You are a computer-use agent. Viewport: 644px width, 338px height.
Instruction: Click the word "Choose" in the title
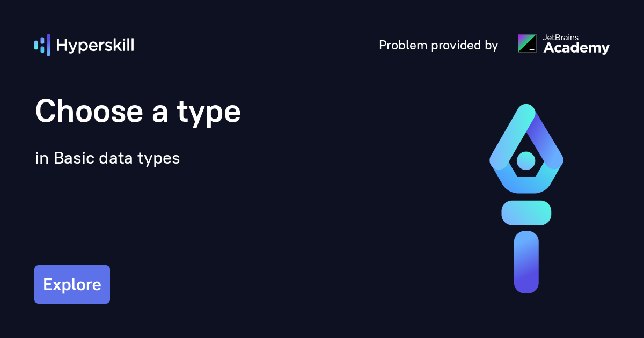(x=86, y=112)
